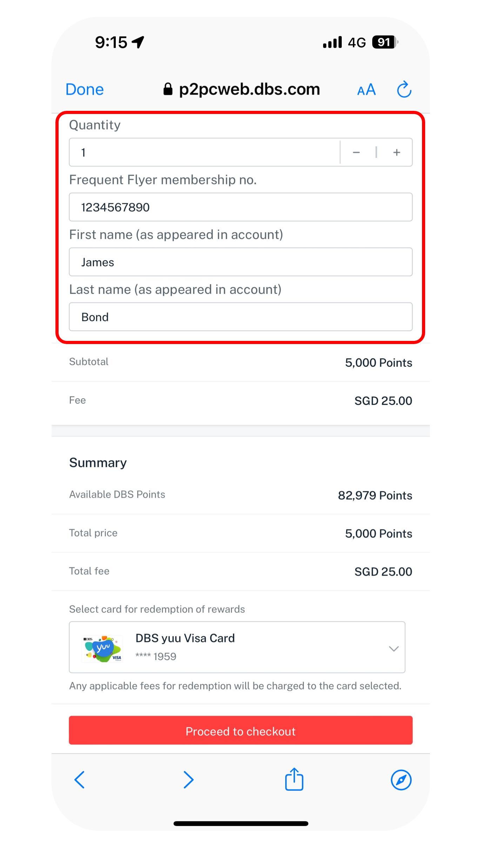Open the share sheet icon

pyautogui.click(x=294, y=779)
